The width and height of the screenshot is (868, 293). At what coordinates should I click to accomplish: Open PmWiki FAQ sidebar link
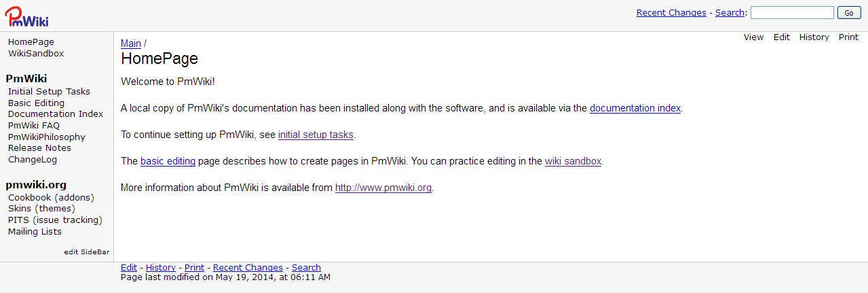click(34, 126)
